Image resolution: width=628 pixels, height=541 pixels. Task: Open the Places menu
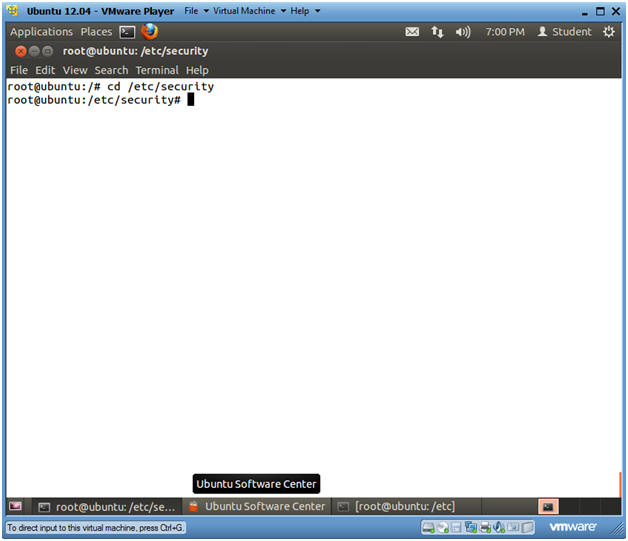tap(96, 32)
